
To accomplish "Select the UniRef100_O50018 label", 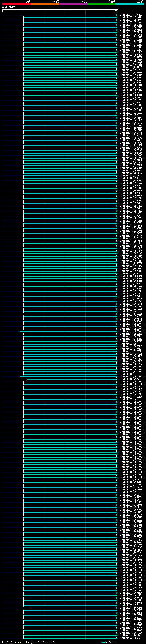I will coord(131,115).
